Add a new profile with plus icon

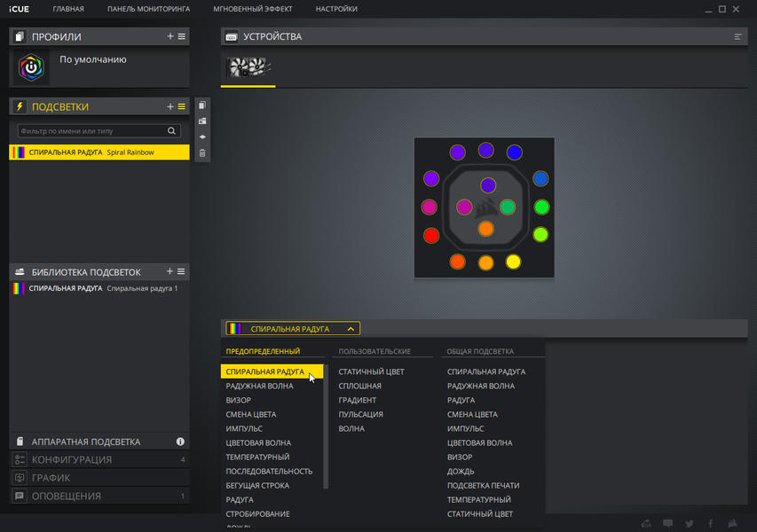[x=170, y=36]
